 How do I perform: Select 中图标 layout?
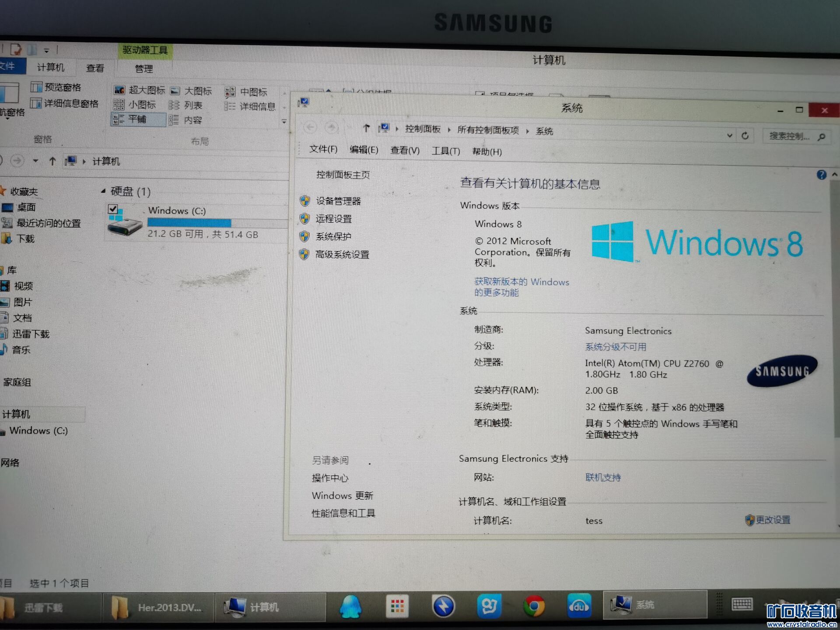click(x=245, y=92)
